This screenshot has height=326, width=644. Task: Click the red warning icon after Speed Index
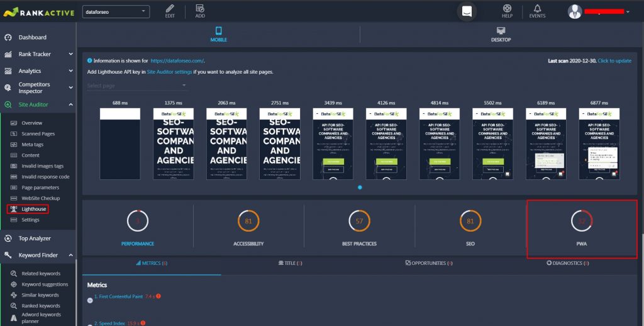point(143,323)
